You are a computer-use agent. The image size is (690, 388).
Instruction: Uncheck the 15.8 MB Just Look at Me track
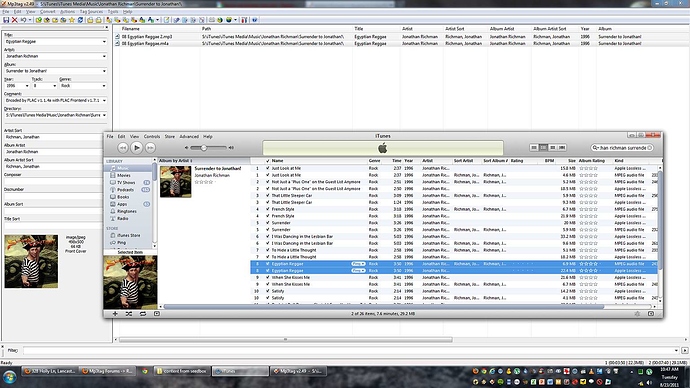pyautogui.click(x=268, y=168)
